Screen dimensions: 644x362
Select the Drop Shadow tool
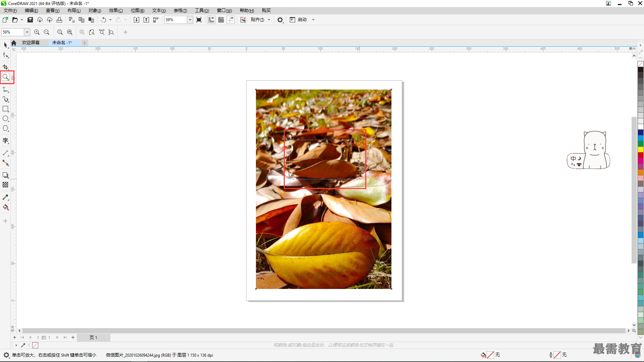(x=5, y=175)
